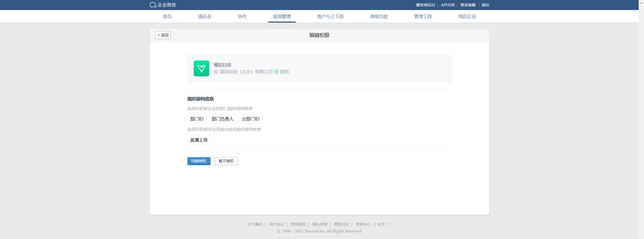
Task: Open the 关于腾讯 footer link
Action: [x=255, y=224]
